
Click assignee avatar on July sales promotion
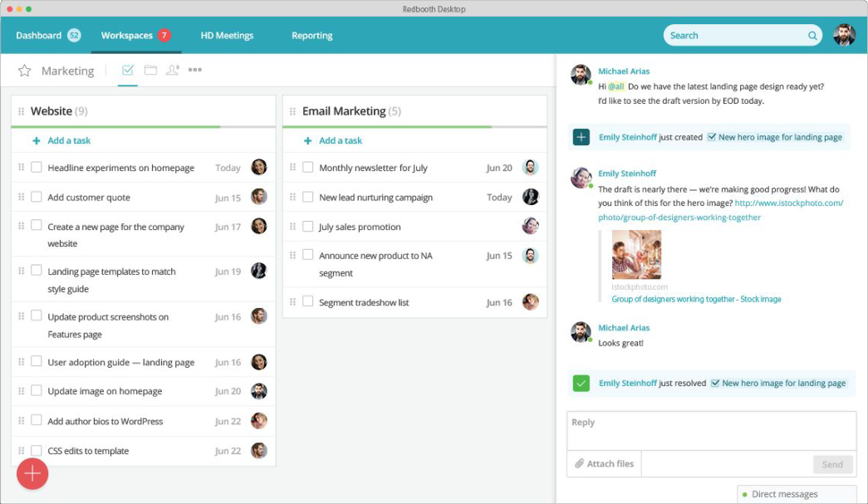[x=531, y=226]
